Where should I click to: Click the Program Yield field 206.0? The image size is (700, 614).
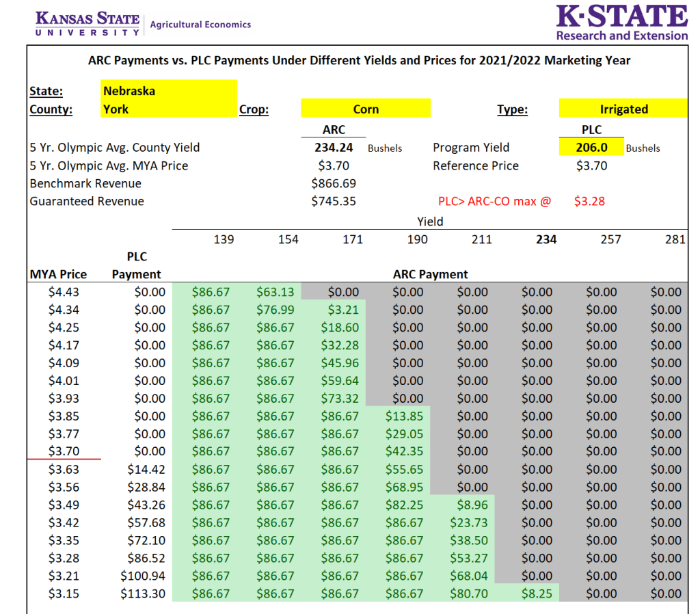point(591,147)
